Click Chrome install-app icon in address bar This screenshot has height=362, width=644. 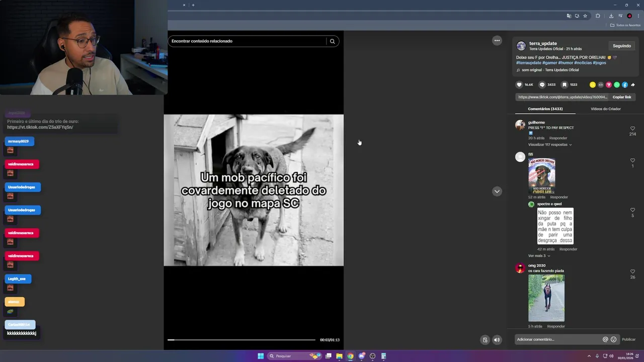click(577, 16)
